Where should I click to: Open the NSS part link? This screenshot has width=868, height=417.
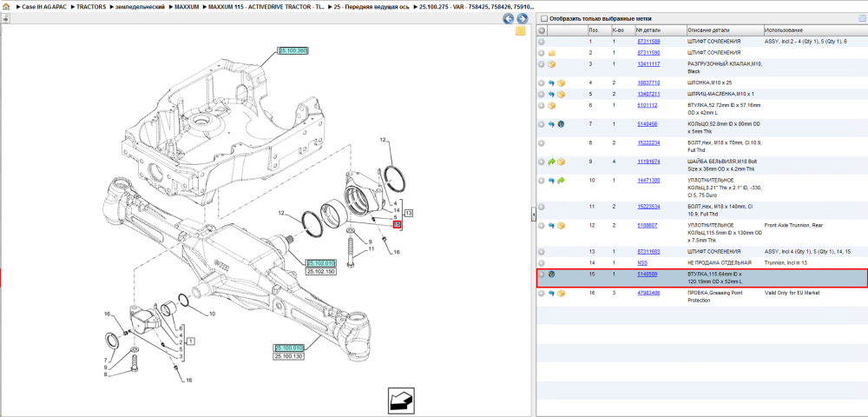642,262
